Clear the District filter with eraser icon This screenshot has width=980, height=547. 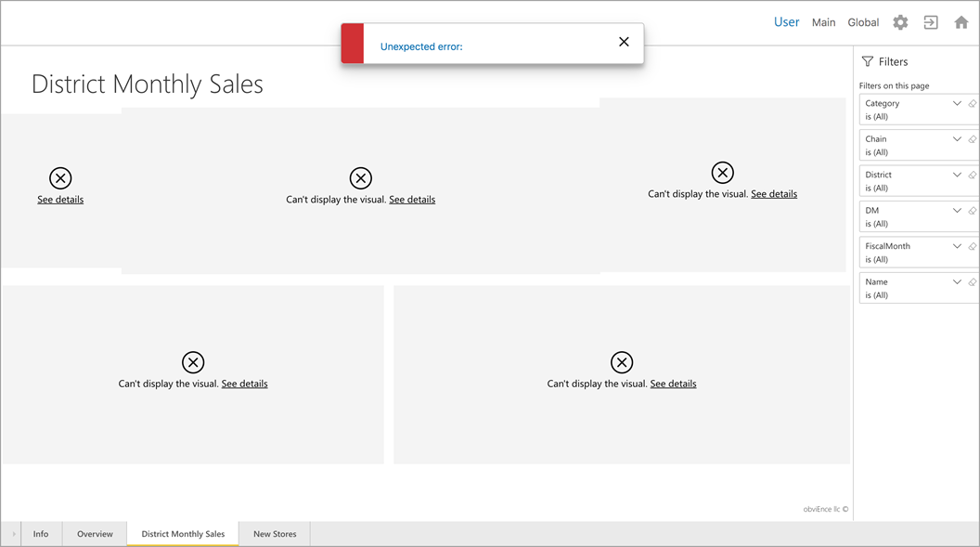[973, 175]
